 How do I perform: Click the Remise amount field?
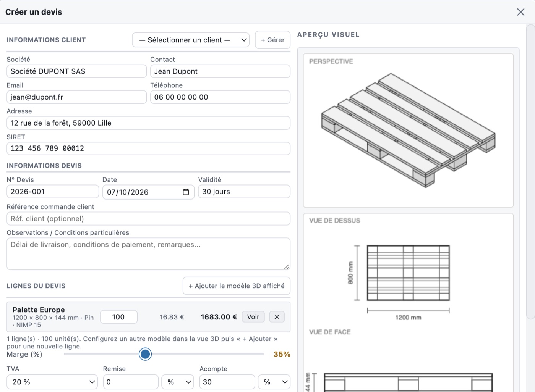[131, 382]
